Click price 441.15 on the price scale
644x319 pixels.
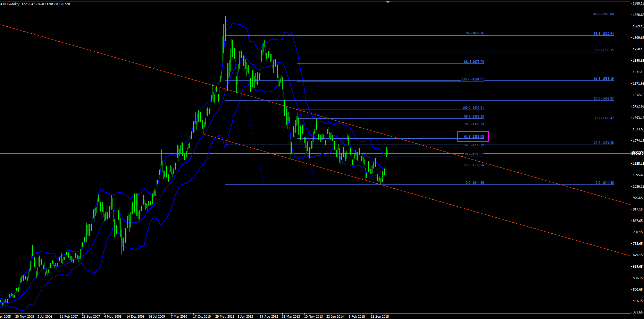[x=638, y=301]
